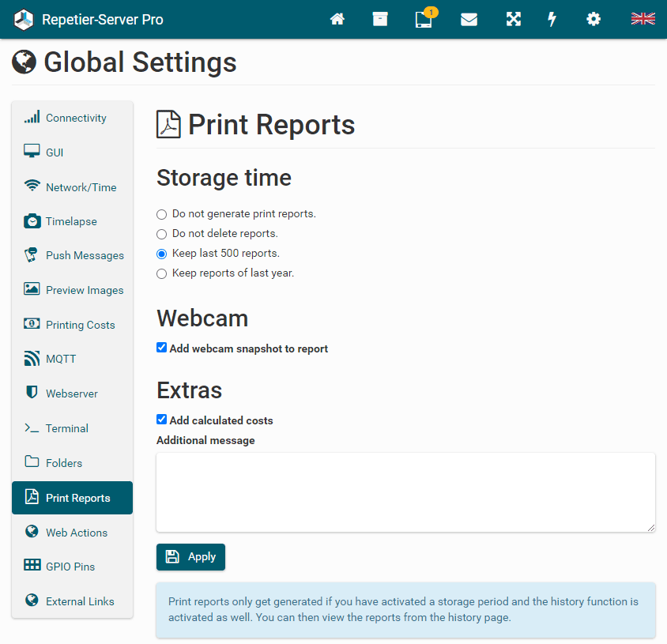Click the Push Messages phone icon
The image size is (667, 644).
pyautogui.click(x=31, y=254)
